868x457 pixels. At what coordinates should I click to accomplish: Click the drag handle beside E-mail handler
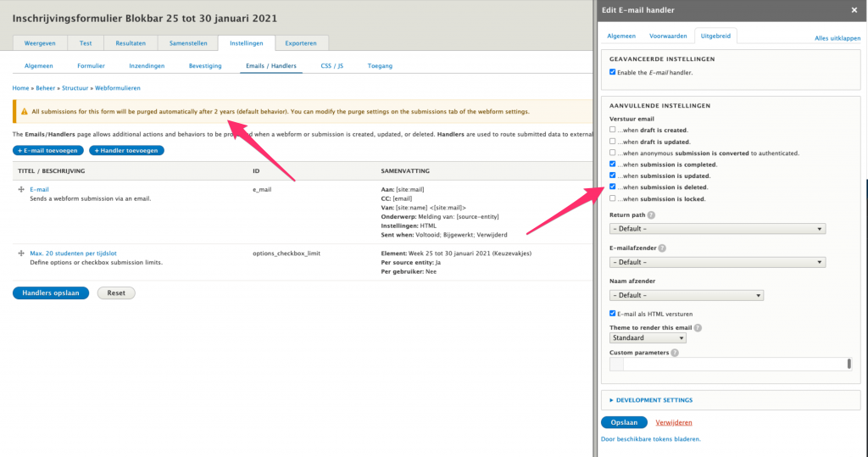(x=21, y=190)
